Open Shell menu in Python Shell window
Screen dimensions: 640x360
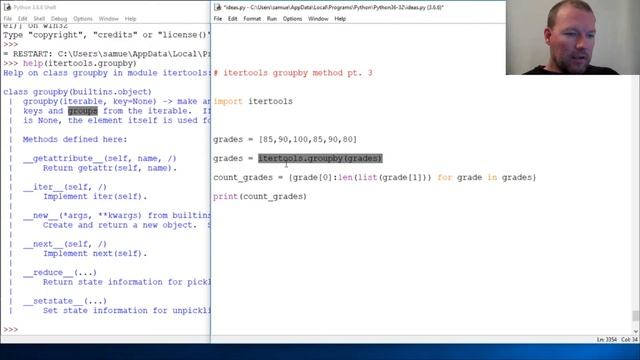pos(39,19)
